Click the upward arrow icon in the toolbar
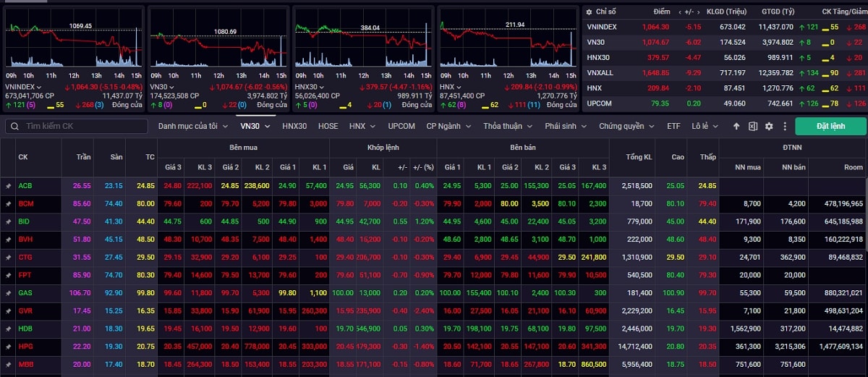This screenshot has width=868, height=377. tap(736, 126)
